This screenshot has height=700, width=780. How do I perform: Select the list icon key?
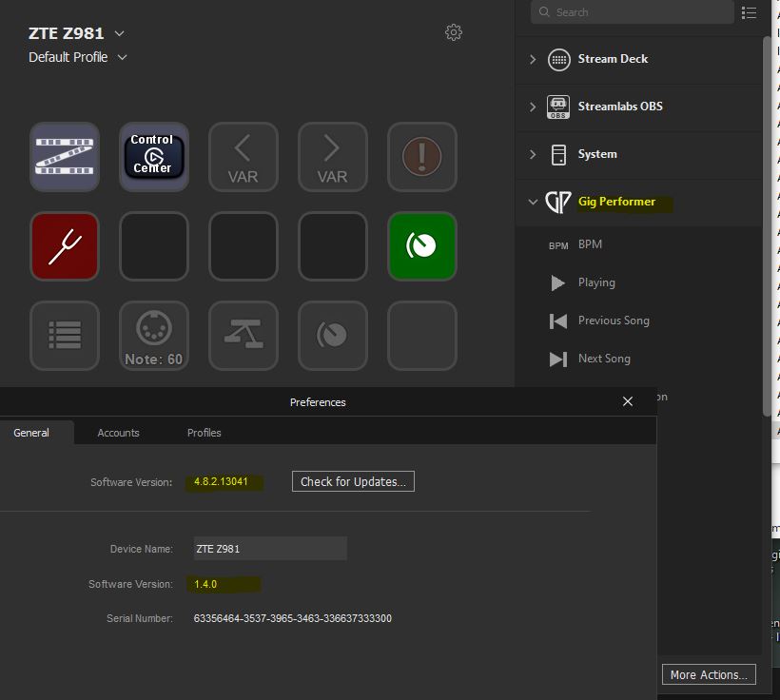click(65, 336)
